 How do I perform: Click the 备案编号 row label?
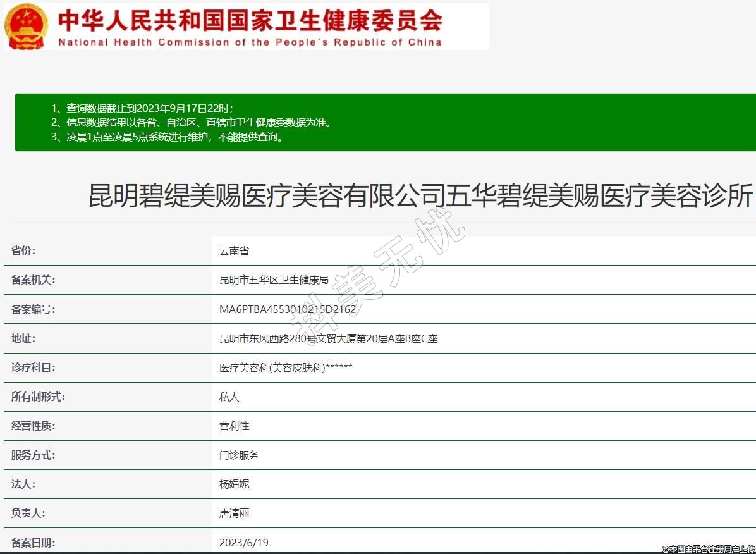[x=33, y=310]
